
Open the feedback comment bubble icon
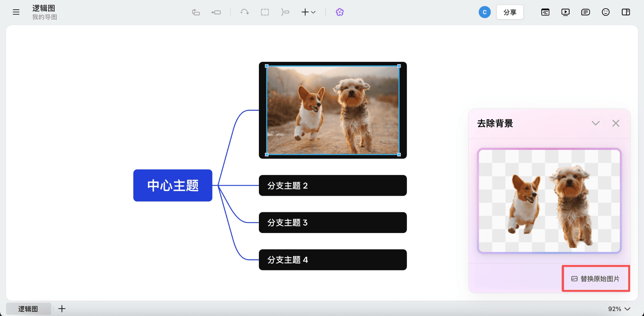pos(585,12)
